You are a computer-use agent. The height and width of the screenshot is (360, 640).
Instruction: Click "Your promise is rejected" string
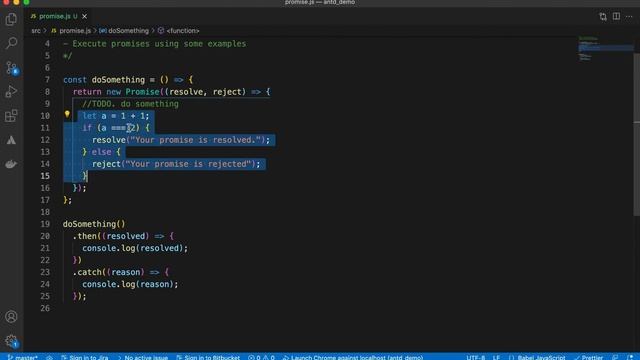point(188,164)
